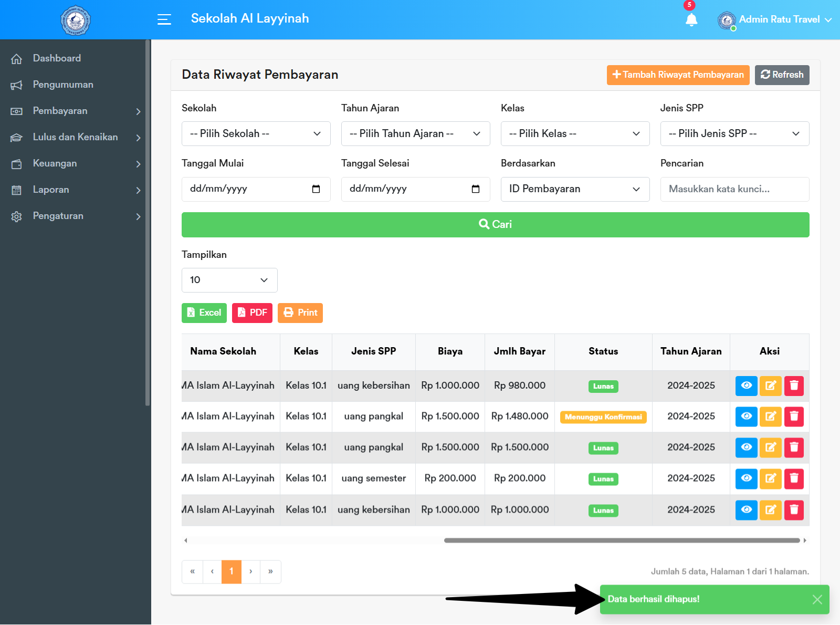Open calendar picker for Tanggal Mulai
This screenshot has height=625, width=840.
point(316,189)
